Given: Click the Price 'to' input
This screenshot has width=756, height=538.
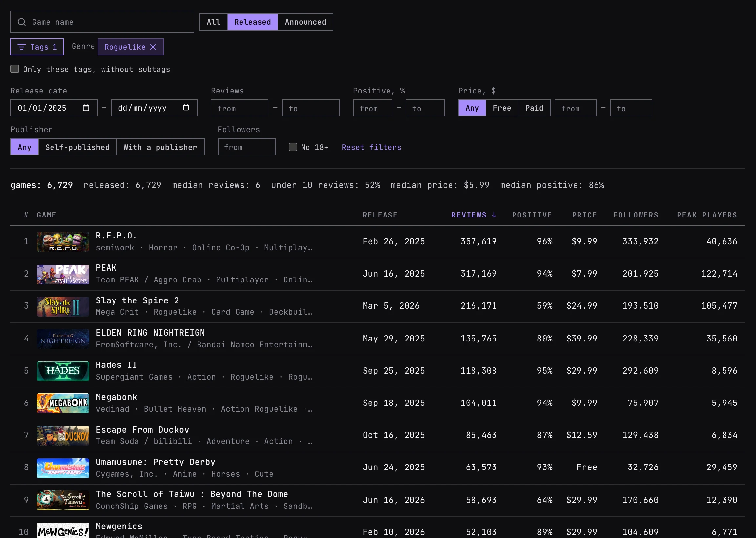Looking at the screenshot, I should [631, 108].
